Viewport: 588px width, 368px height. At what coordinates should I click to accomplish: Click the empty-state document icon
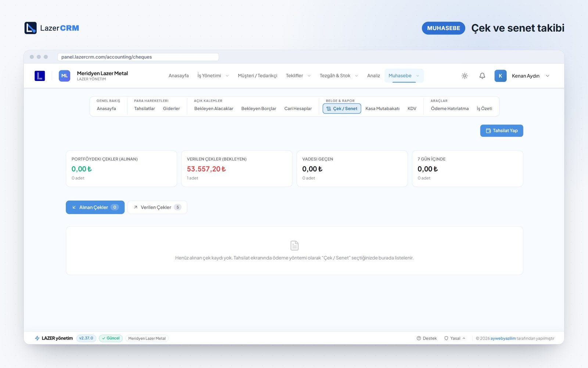[x=294, y=245]
